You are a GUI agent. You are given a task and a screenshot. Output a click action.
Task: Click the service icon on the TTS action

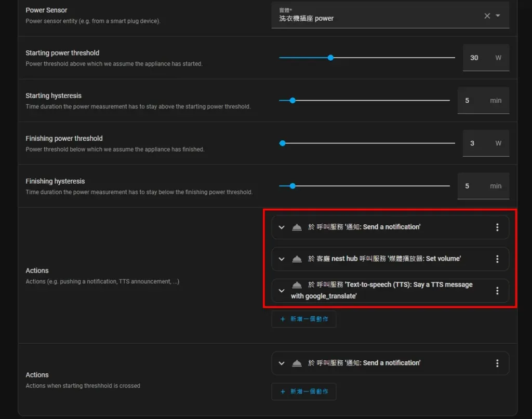pos(297,285)
